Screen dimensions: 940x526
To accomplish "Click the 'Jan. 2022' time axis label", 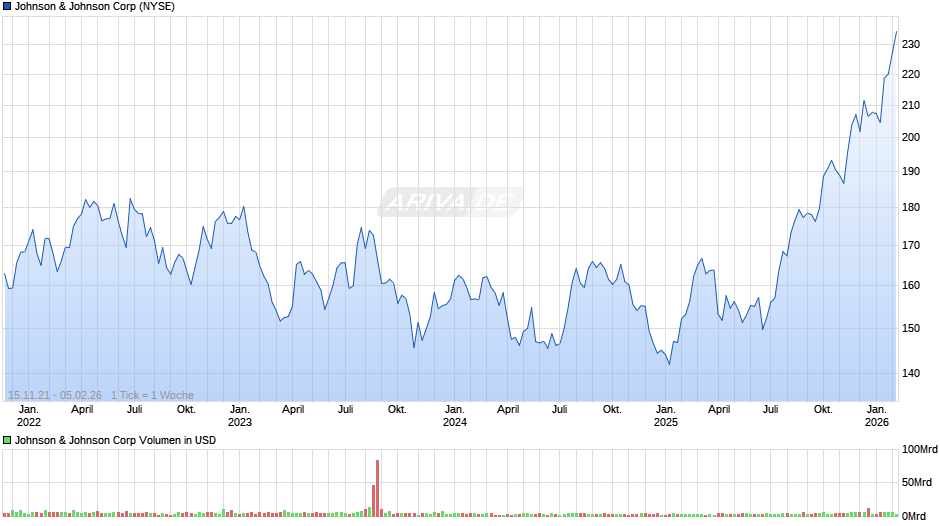I will (x=29, y=416).
